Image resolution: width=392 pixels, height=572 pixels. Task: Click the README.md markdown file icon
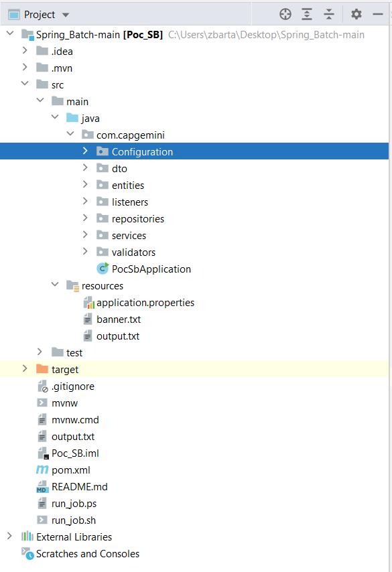coord(42,487)
